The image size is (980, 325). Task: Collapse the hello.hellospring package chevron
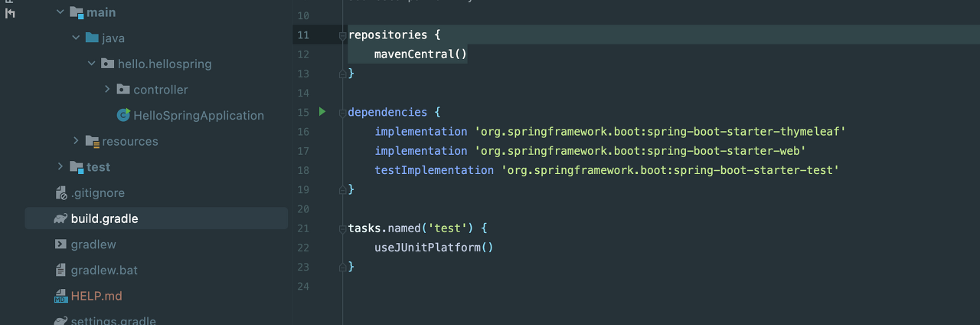point(91,64)
